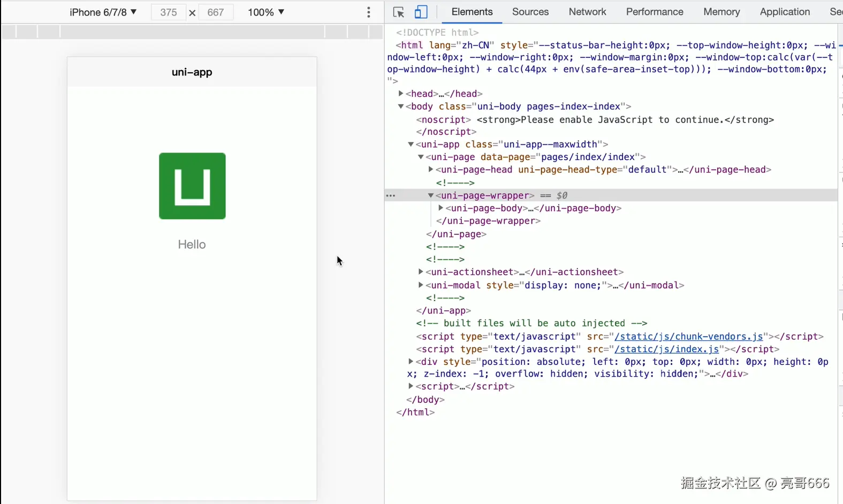Expand the uni-actionsheet element node
The width and height of the screenshot is (843, 504).
coord(421,272)
